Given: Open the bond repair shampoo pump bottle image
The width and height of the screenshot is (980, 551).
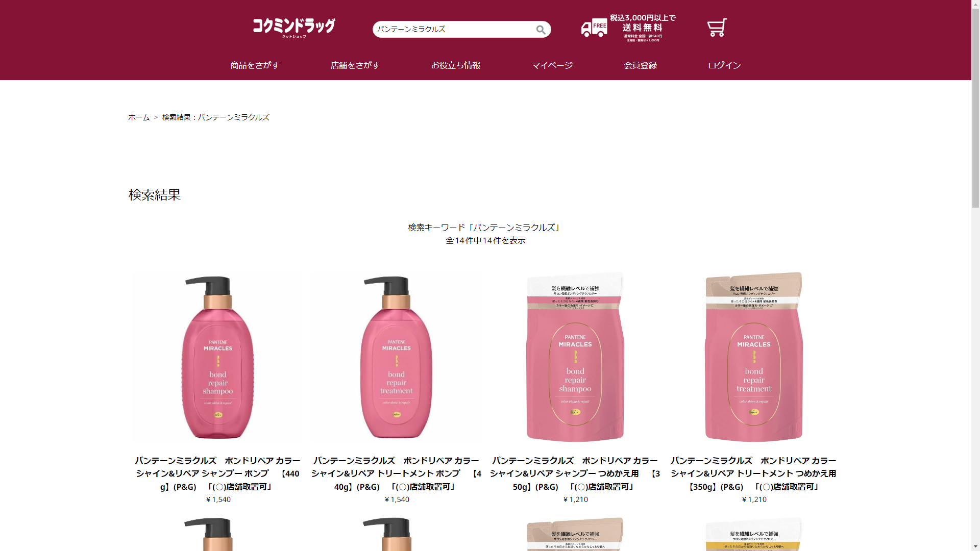Looking at the screenshot, I should click(218, 357).
